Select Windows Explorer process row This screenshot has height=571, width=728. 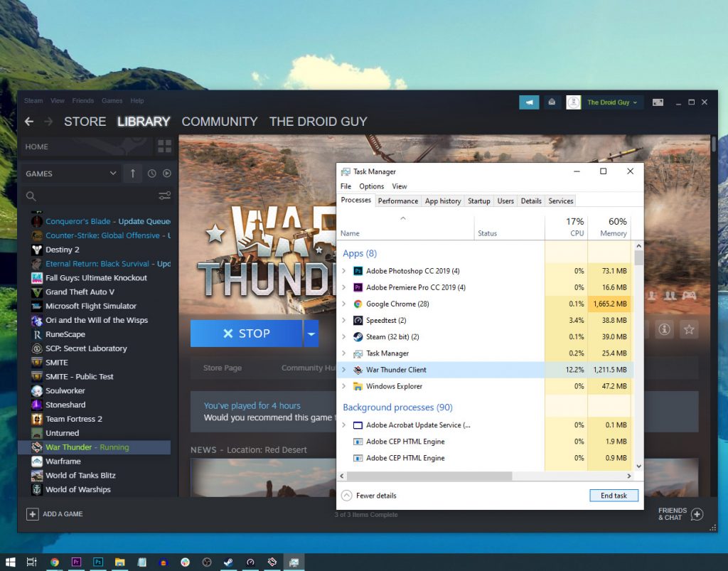pos(485,386)
